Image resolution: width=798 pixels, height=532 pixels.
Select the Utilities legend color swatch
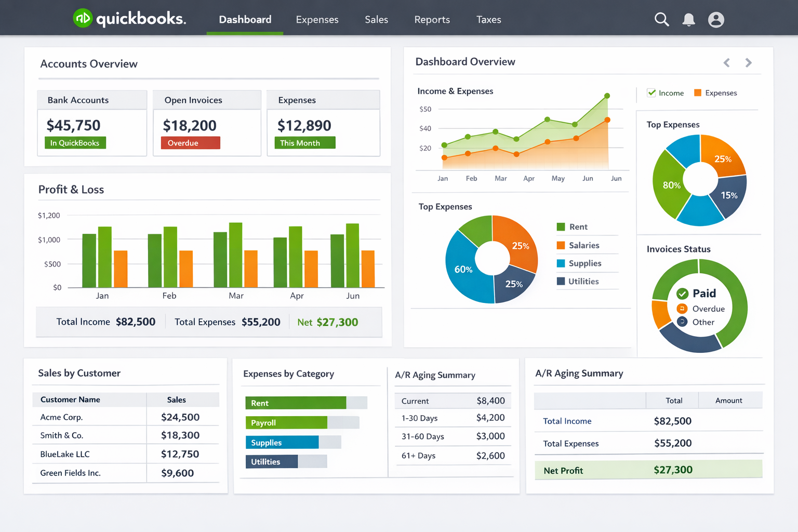(x=561, y=282)
